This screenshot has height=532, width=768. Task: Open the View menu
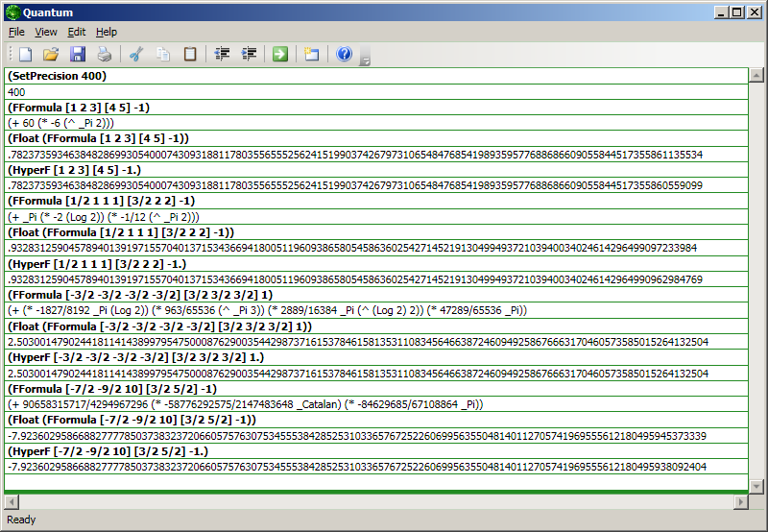[x=46, y=32]
